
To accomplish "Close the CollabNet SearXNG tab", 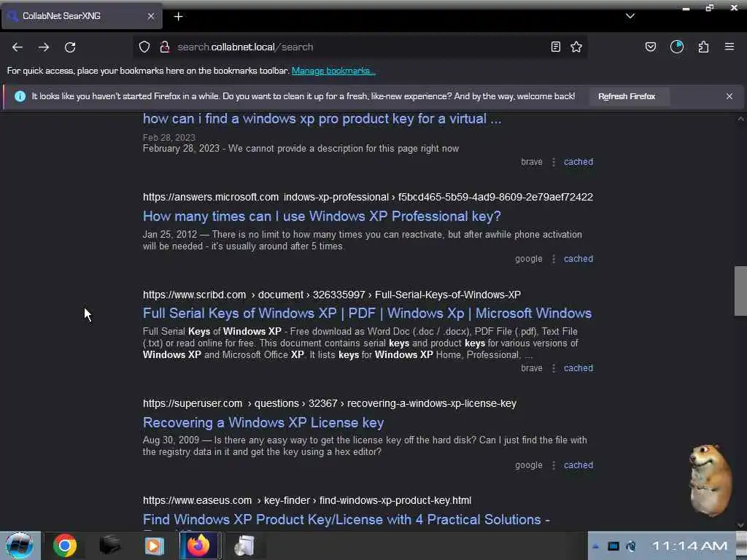I will pyautogui.click(x=151, y=16).
